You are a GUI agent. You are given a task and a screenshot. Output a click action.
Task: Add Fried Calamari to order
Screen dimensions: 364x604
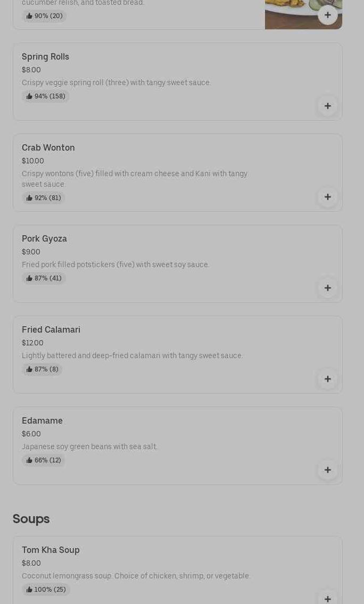pos(328,379)
